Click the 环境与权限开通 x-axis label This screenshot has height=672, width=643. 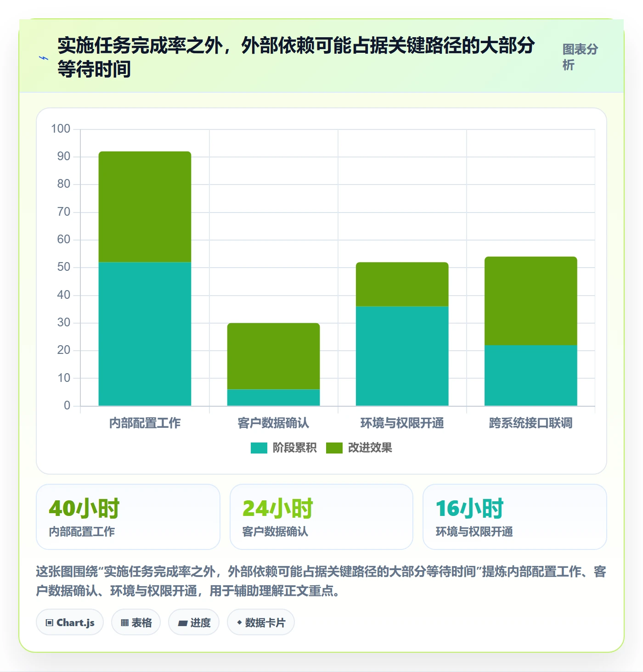point(402,423)
